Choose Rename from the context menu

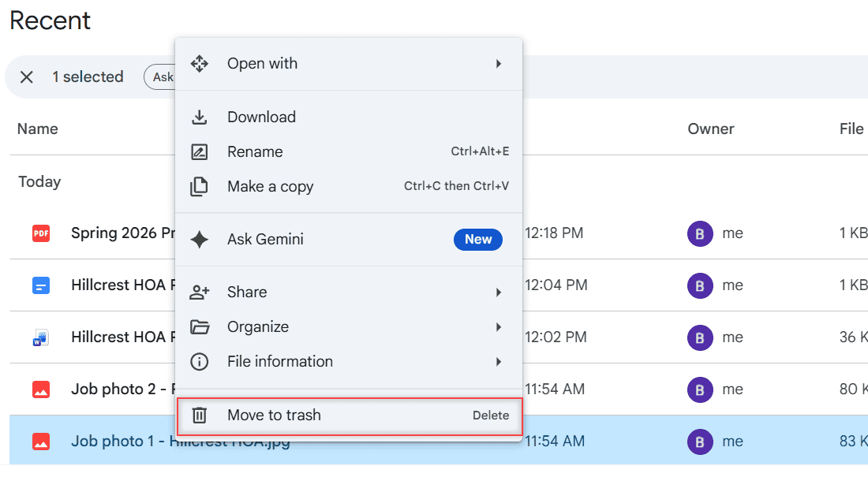pos(349,151)
